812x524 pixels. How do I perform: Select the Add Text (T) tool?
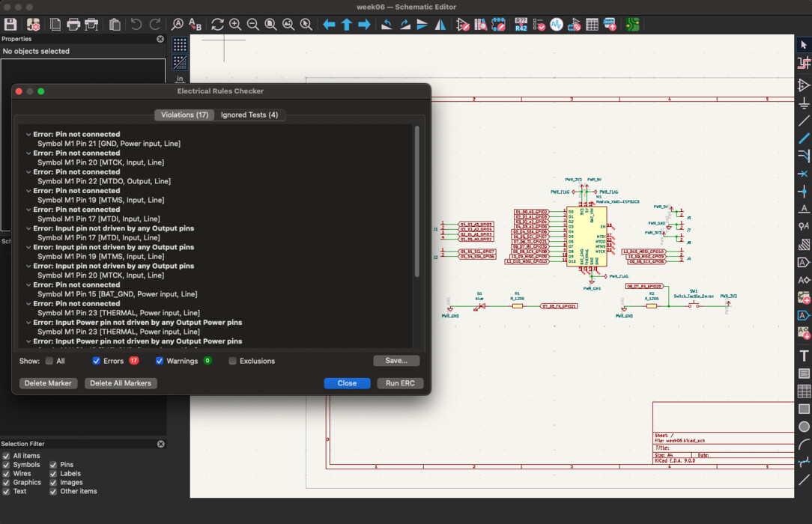(804, 356)
